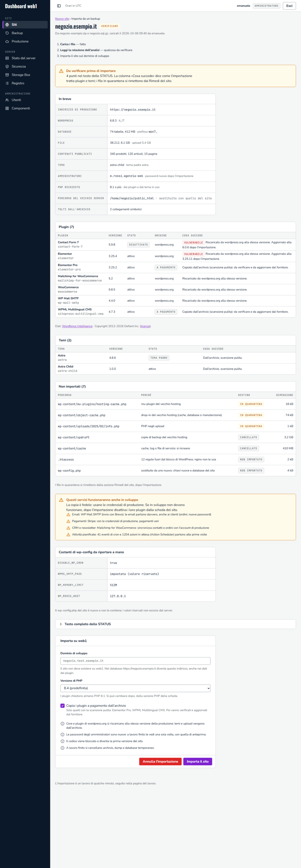Open Utenti in the sidebar
The width and height of the screenshot is (301, 868).
pos(25,100)
